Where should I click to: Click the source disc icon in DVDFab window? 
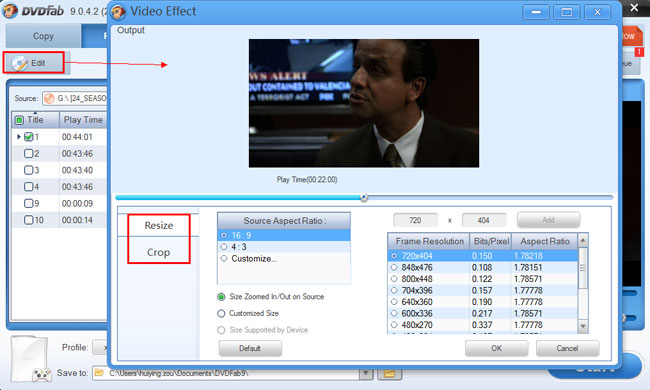point(49,98)
